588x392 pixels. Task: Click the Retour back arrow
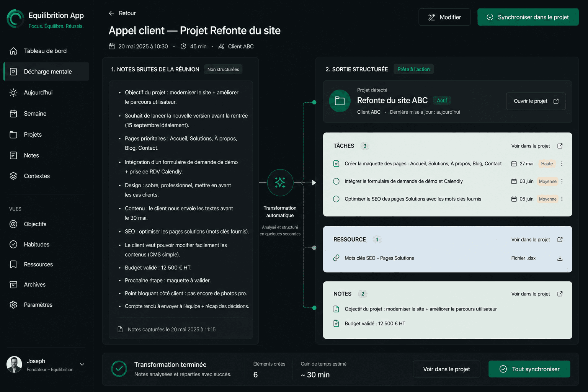pos(111,13)
